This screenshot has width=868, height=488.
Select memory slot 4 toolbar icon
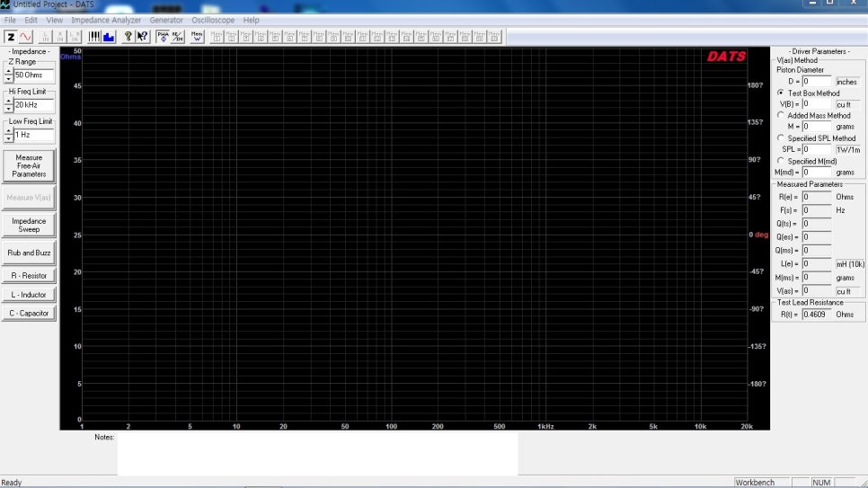261,37
